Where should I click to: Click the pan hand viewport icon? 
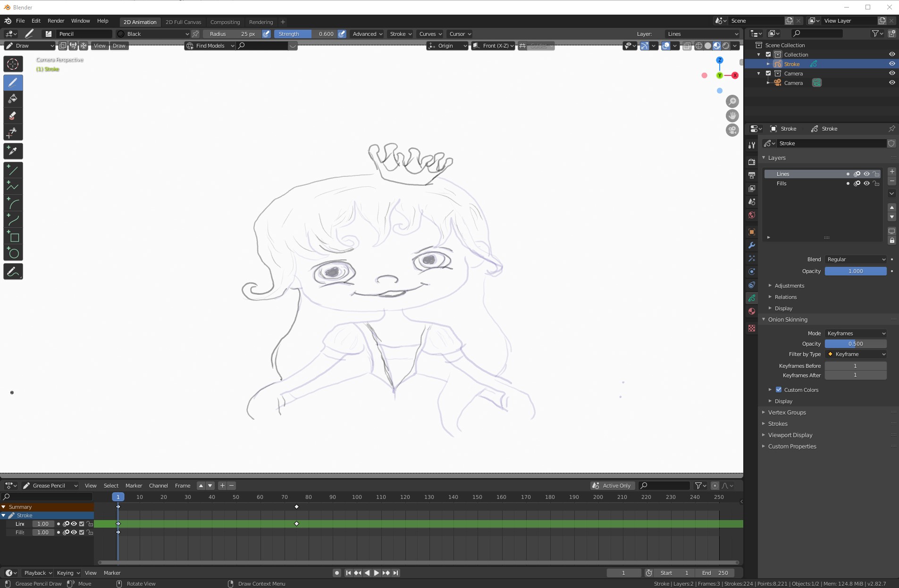(x=732, y=116)
